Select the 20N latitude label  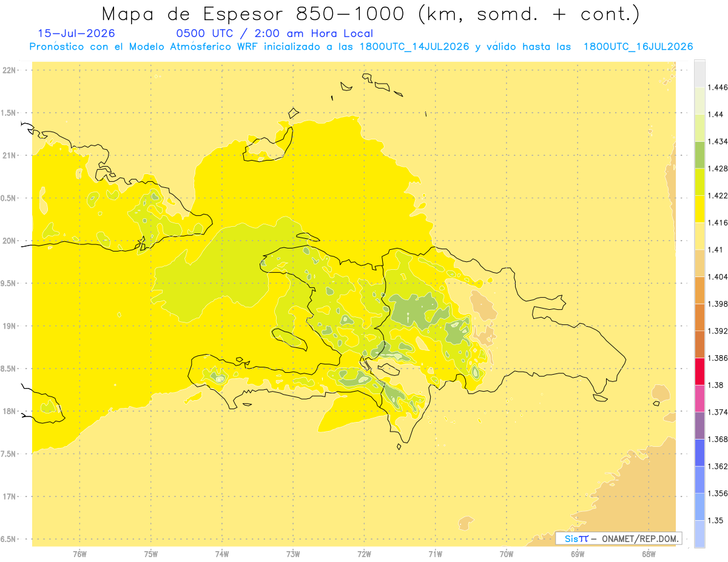click(10, 241)
